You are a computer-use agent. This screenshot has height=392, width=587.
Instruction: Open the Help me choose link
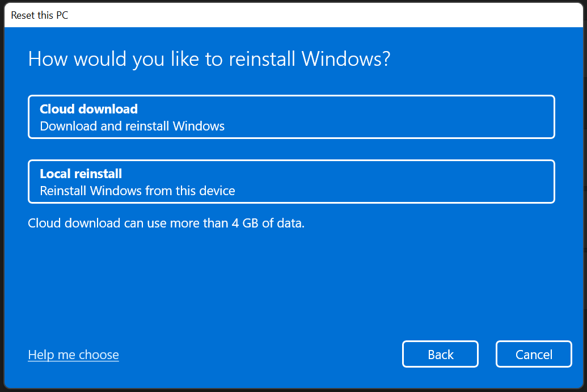[73, 355]
